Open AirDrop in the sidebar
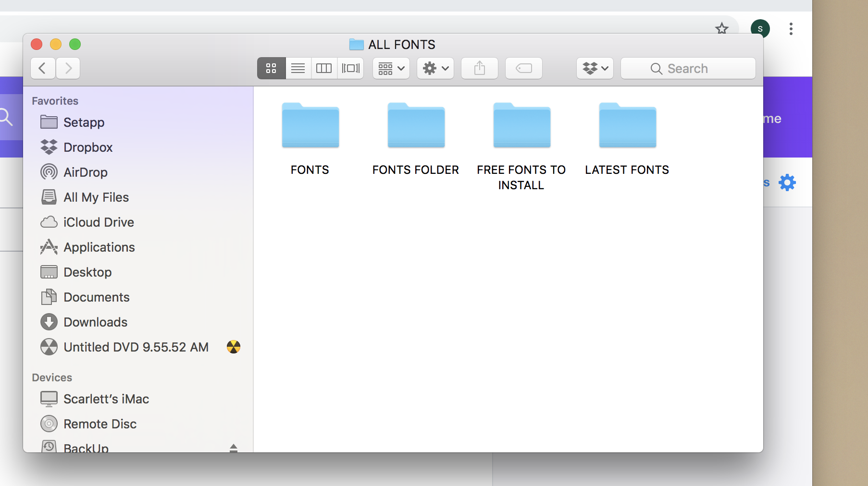This screenshot has width=868, height=486. click(138, 172)
